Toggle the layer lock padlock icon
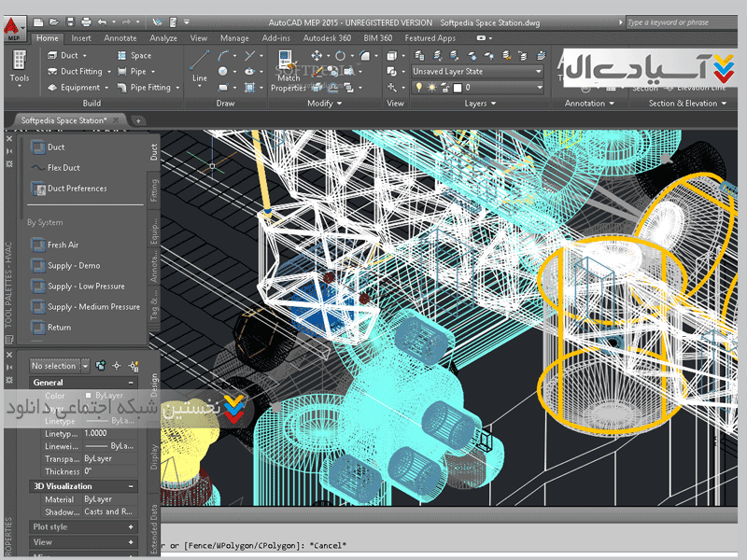 [444, 88]
